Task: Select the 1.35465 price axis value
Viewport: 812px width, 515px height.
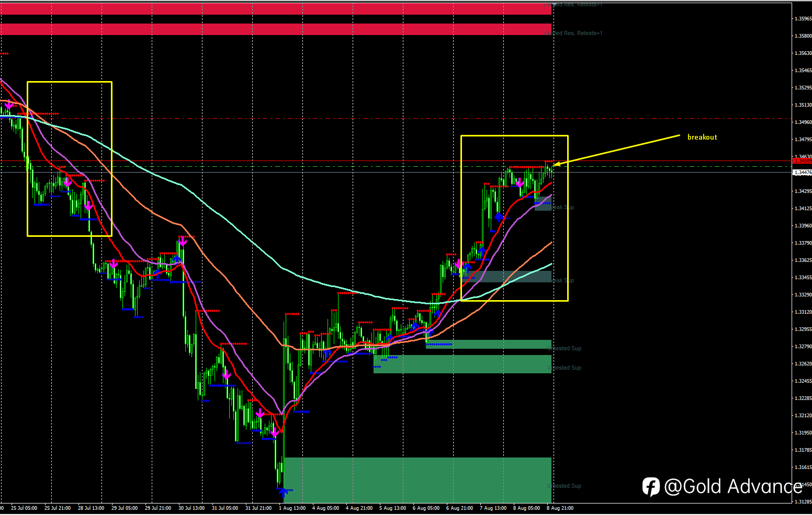Action: (x=803, y=71)
